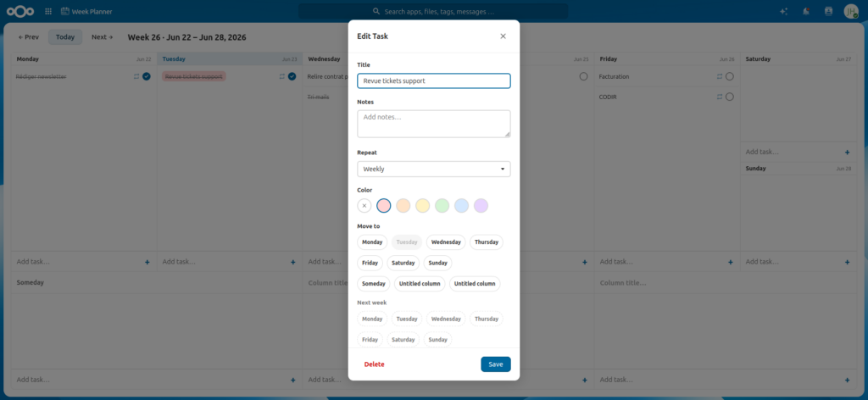Move task to next week's Friday
868x400 pixels.
[x=370, y=340]
